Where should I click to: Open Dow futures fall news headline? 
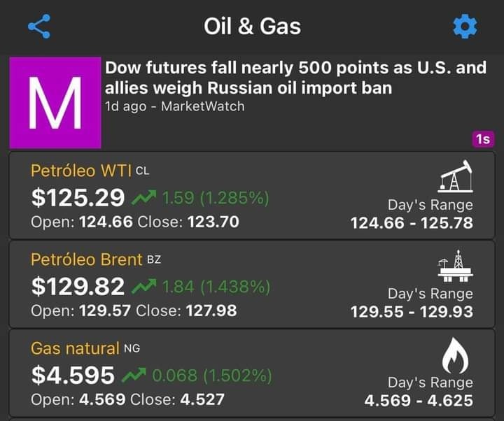295,78
